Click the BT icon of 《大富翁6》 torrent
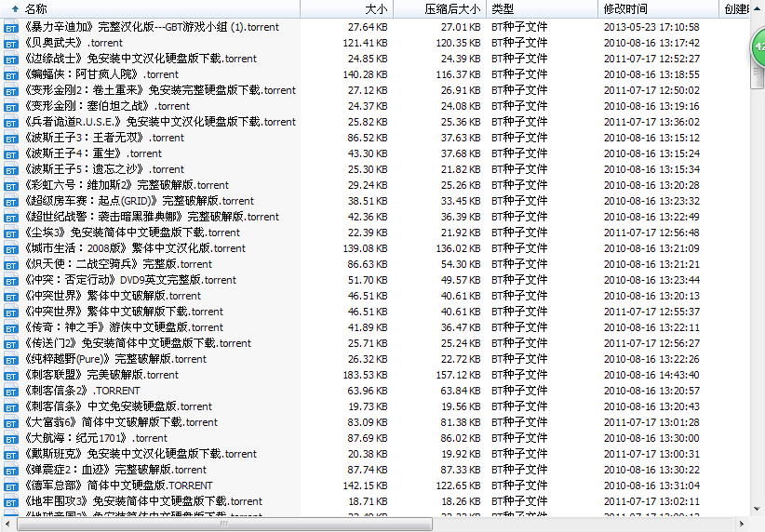This screenshot has height=532, width=765. (11, 422)
